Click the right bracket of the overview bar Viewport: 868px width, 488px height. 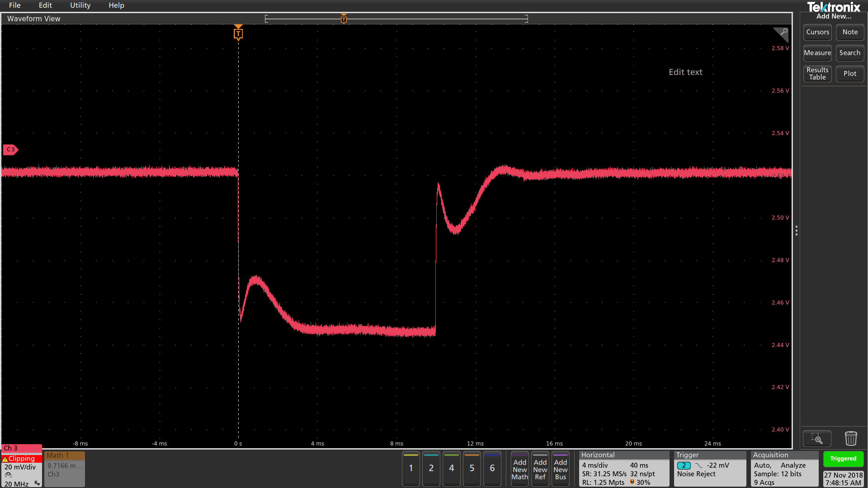click(526, 19)
